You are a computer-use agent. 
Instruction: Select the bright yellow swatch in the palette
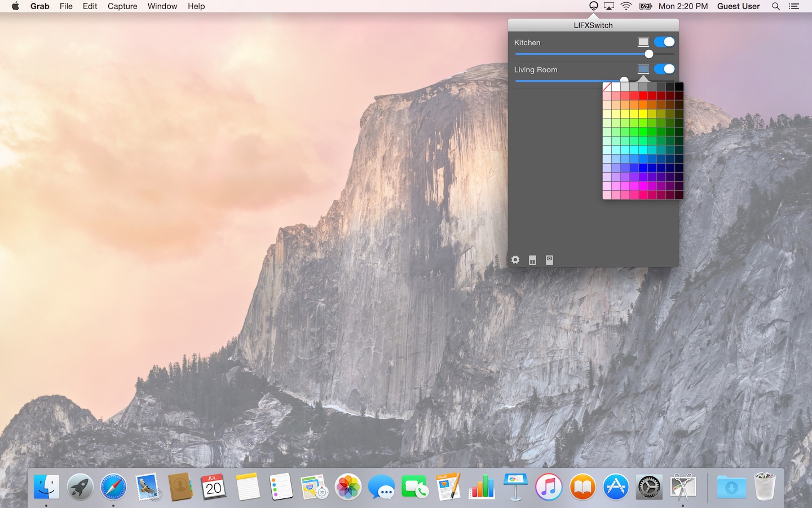pyautogui.click(x=643, y=113)
